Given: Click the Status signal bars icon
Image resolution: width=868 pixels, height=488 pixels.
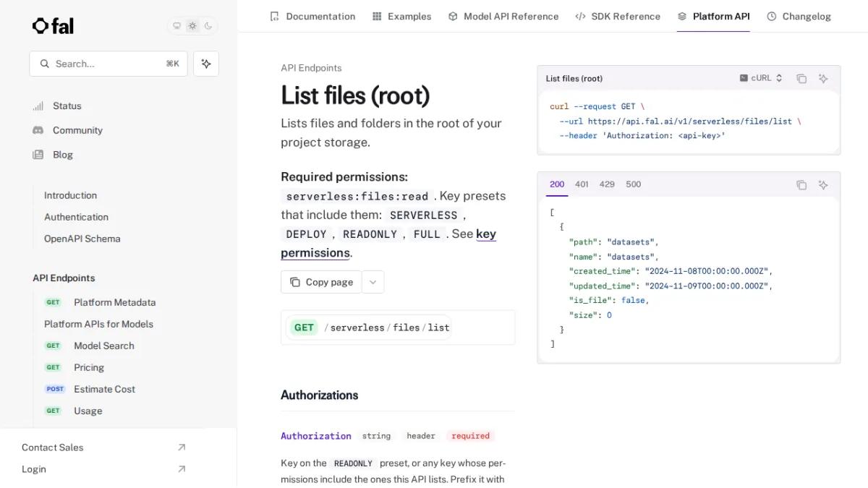Looking at the screenshot, I should tap(38, 106).
